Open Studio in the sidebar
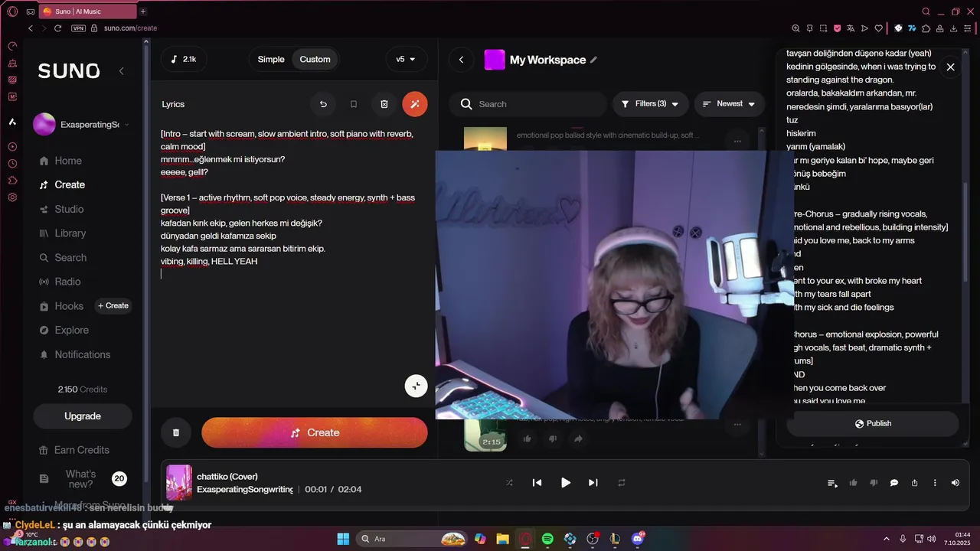Screen dimensions: 980x551 (x=61, y=209)
